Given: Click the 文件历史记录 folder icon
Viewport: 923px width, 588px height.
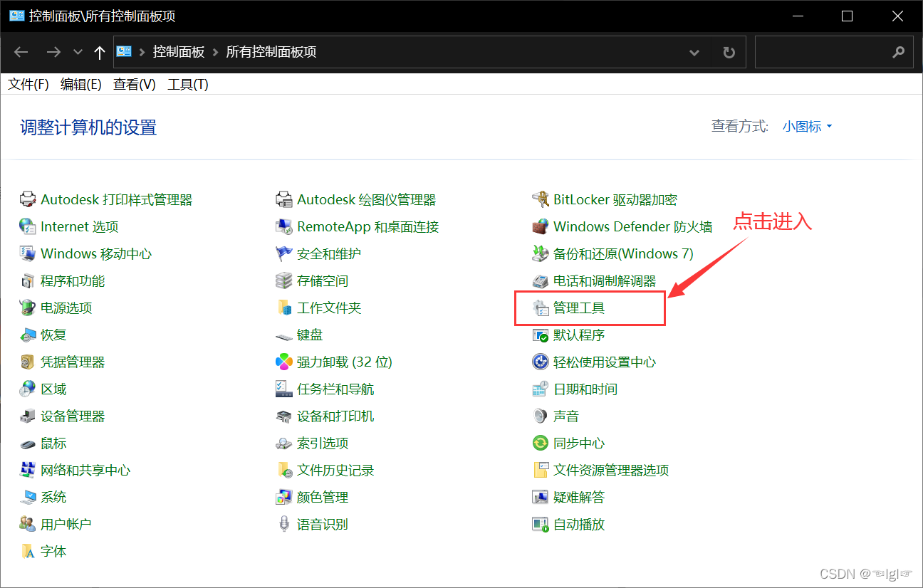Looking at the screenshot, I should pos(284,470).
